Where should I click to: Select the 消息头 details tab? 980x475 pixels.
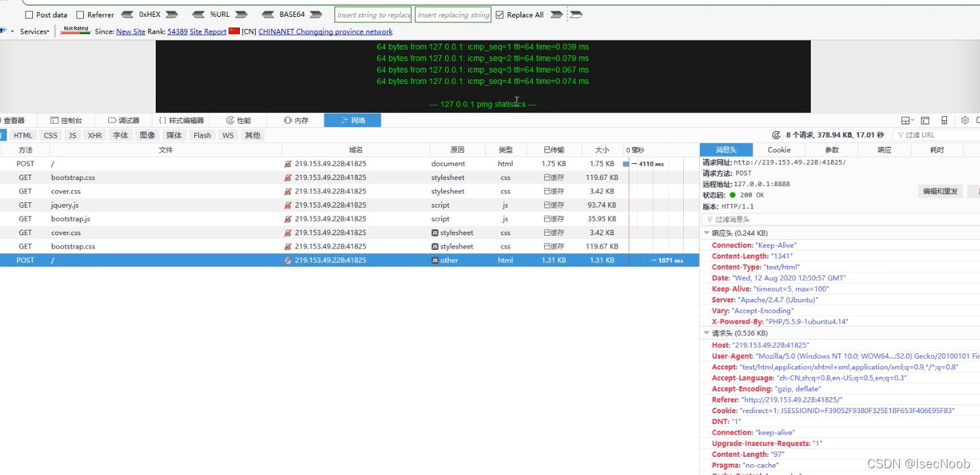[726, 150]
